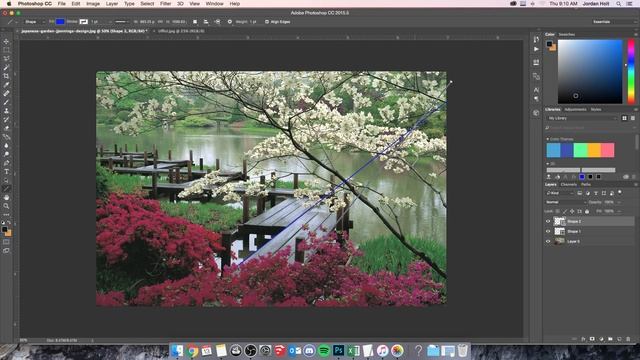Click the blue Fill color swatch
The width and height of the screenshot is (640, 360).
60,22
